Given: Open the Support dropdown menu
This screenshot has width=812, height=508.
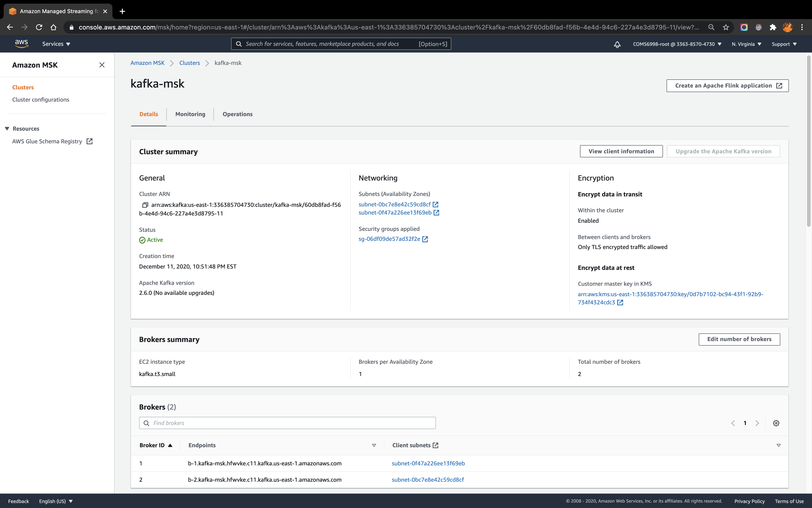Looking at the screenshot, I should (x=784, y=44).
